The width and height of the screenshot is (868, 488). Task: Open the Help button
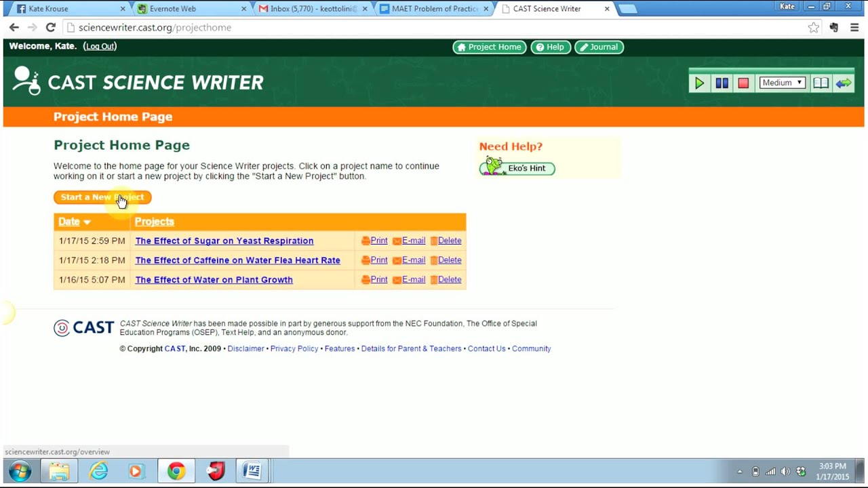pyautogui.click(x=550, y=47)
